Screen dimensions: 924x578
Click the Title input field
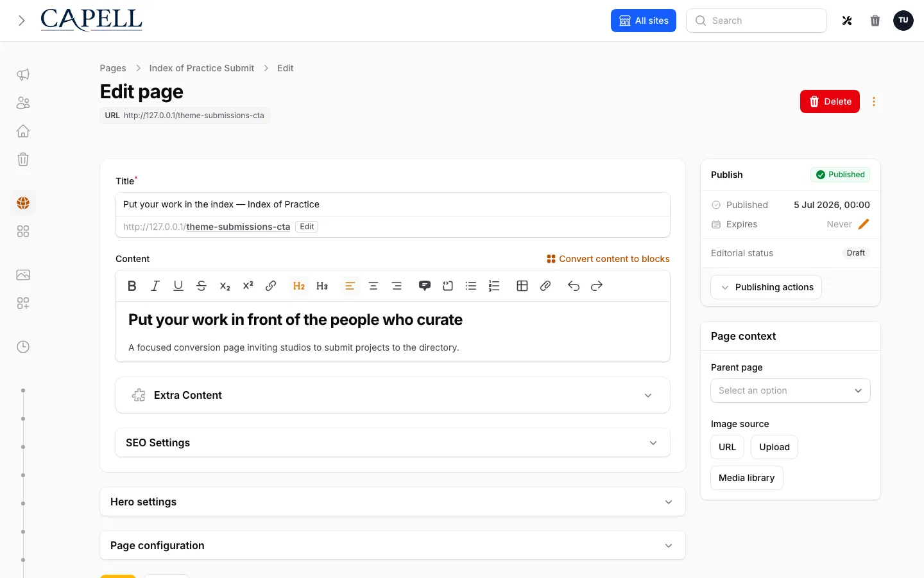pos(393,204)
